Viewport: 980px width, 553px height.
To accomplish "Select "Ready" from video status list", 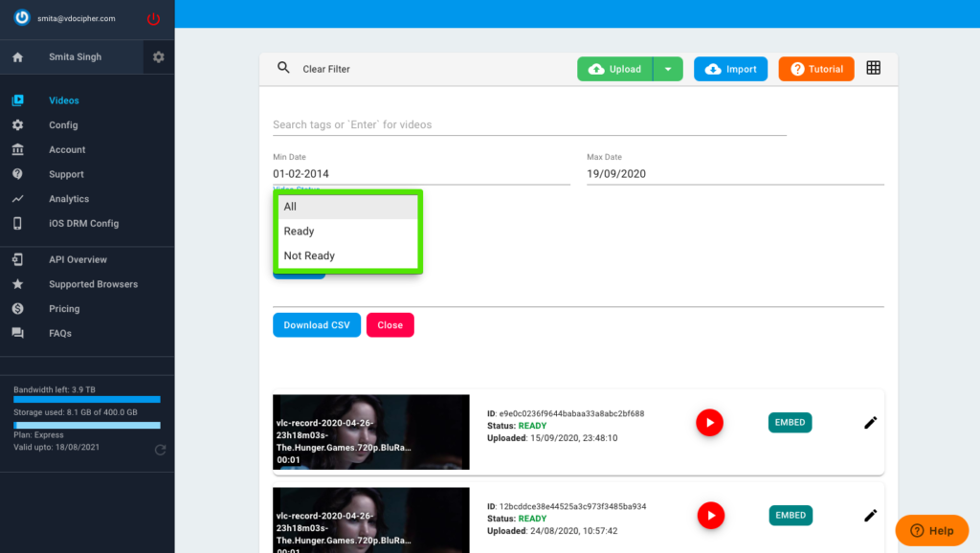I will (299, 232).
